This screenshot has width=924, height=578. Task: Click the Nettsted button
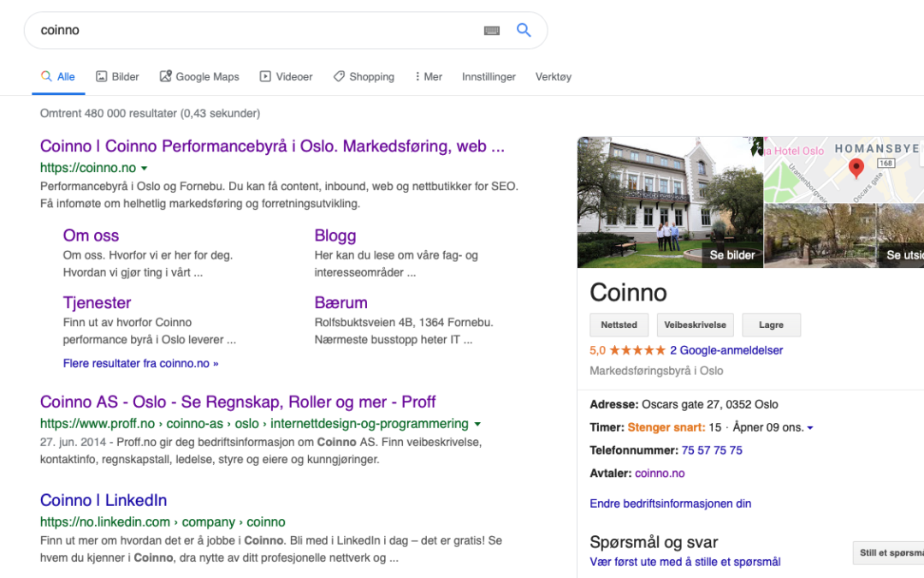619,325
